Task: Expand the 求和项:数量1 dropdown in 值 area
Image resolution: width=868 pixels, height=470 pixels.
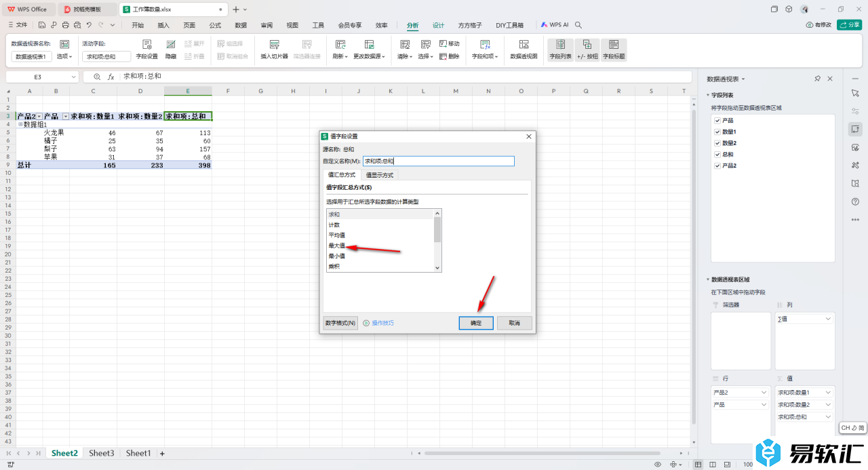Action: click(828, 392)
